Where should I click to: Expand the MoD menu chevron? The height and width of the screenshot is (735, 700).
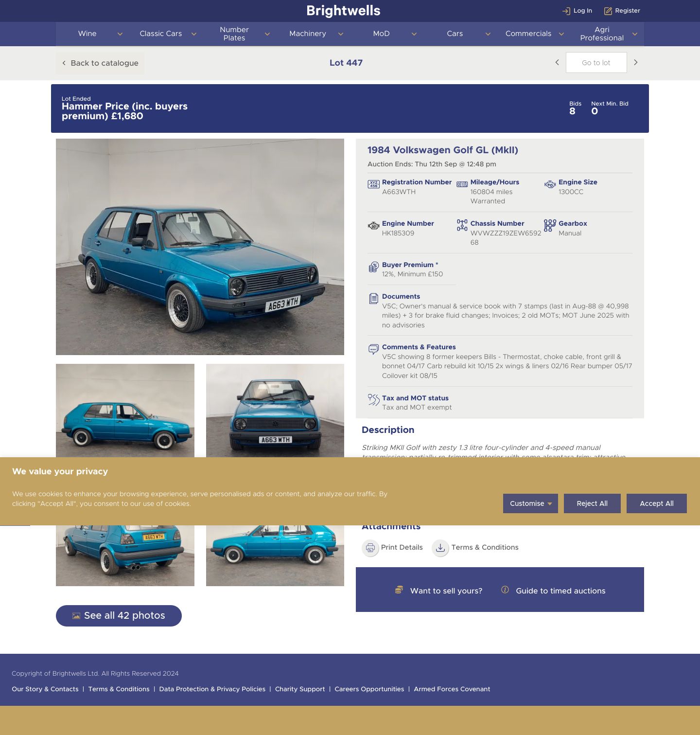pyautogui.click(x=414, y=34)
